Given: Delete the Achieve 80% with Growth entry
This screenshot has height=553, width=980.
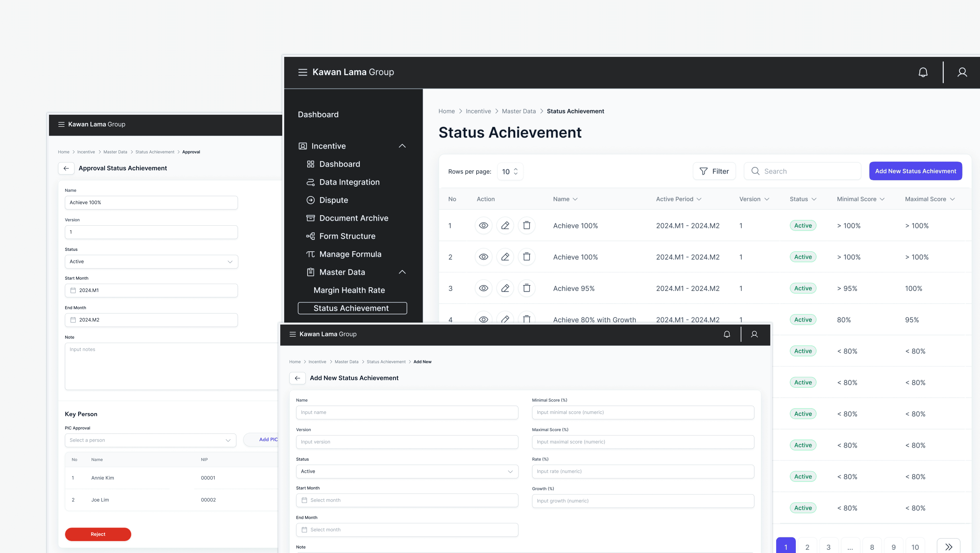Looking at the screenshot, I should tap(527, 319).
